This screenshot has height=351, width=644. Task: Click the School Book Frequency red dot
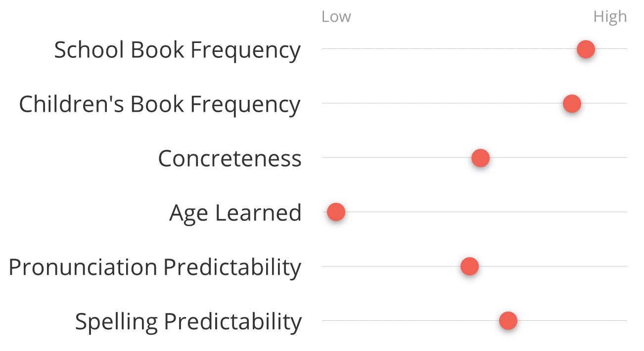[586, 49]
